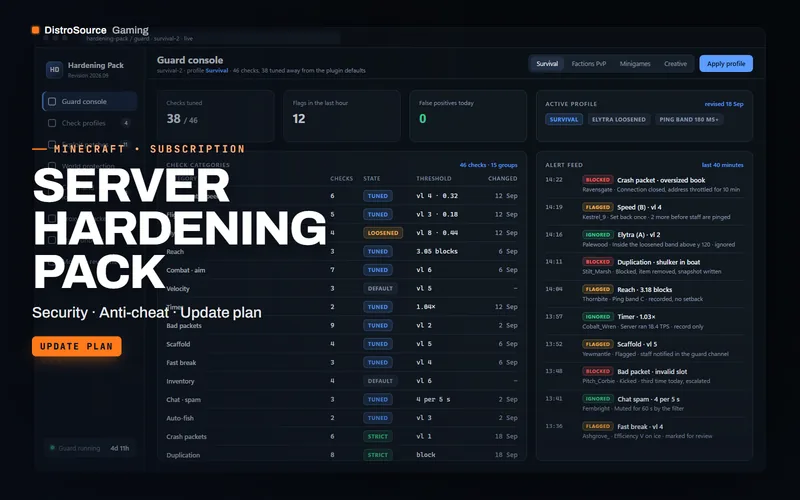Viewport: 800px width, 500px height.
Task: Click the LOOSENED state badge
Action: (x=383, y=233)
